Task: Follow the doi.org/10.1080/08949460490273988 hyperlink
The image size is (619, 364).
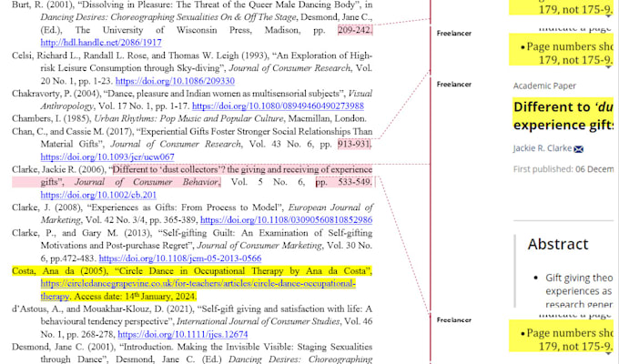Action: point(278,106)
